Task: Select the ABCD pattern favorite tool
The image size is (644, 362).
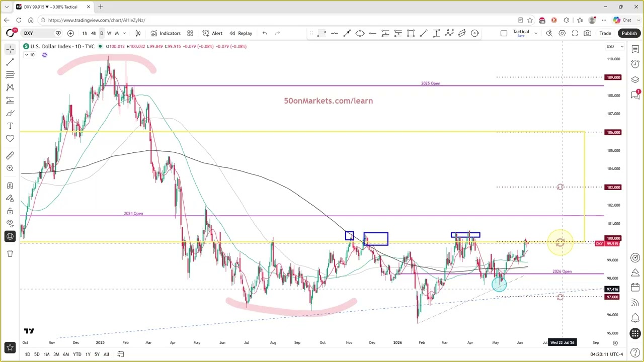Action: pos(449,33)
